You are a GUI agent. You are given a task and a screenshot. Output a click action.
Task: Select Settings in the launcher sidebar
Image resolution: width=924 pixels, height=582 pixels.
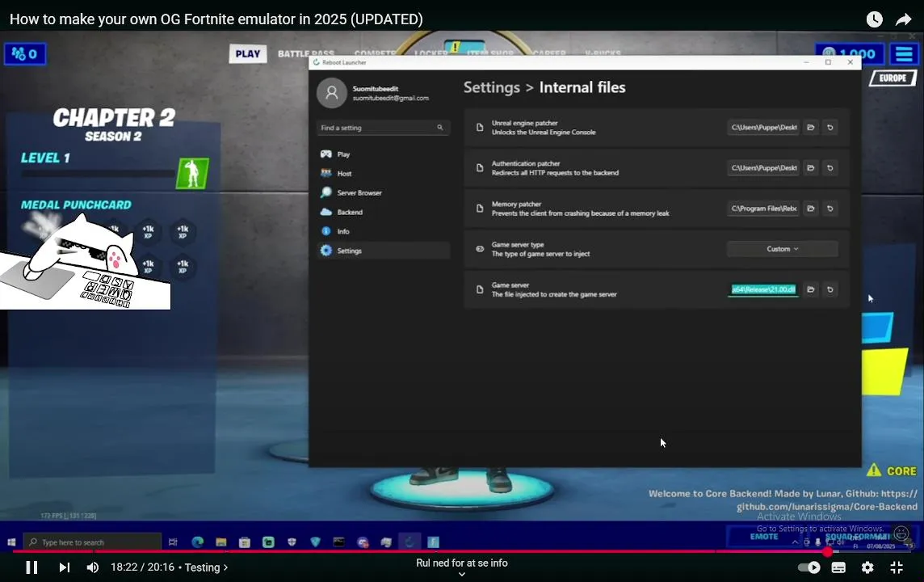coord(383,251)
